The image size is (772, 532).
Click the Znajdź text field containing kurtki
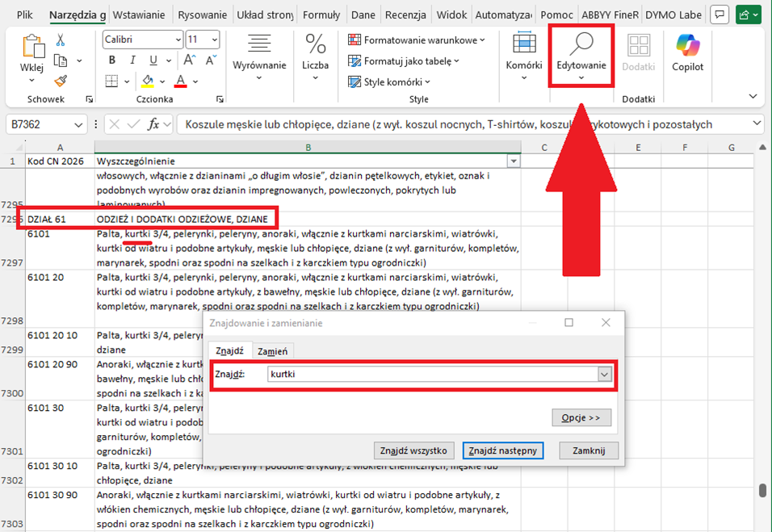click(x=428, y=375)
